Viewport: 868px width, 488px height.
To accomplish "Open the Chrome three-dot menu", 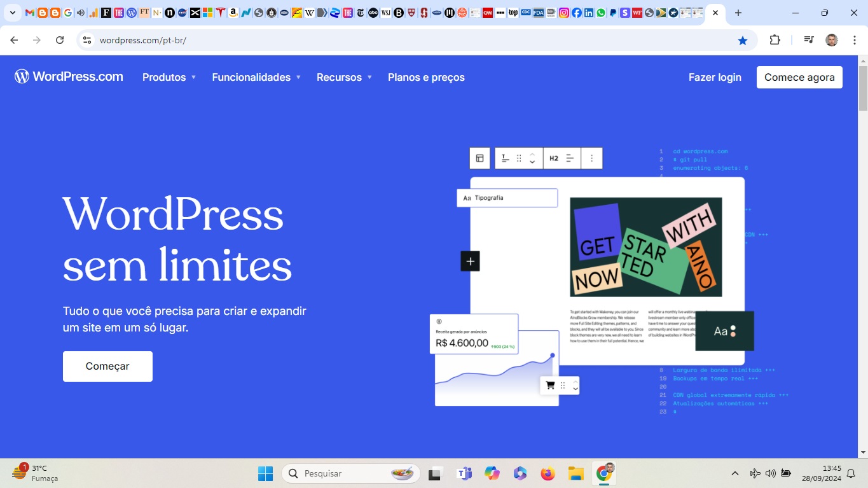I will coord(853,40).
